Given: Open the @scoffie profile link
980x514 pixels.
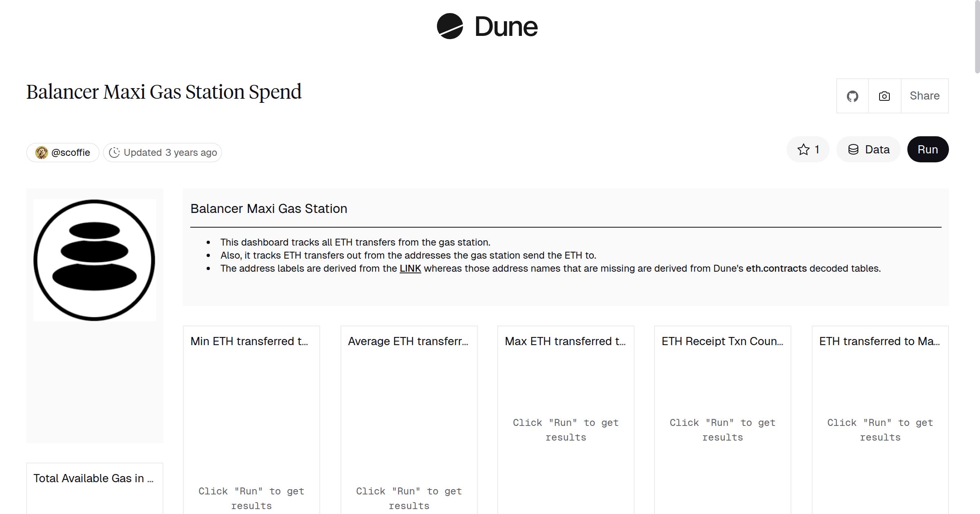Looking at the screenshot, I should [71, 153].
